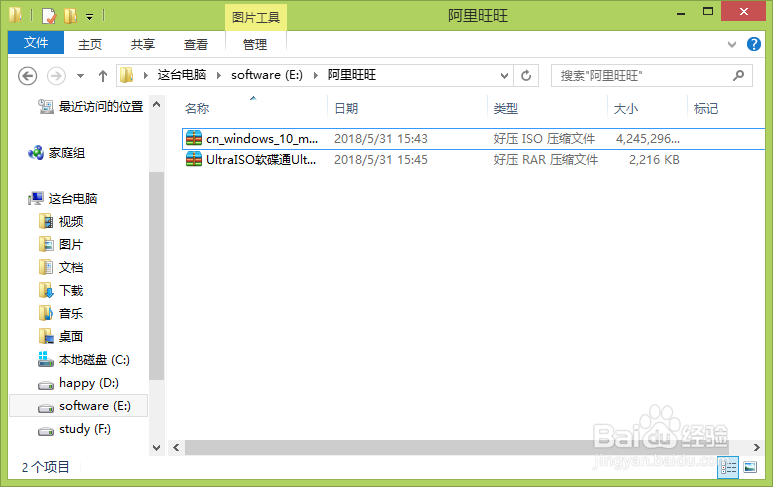Refresh the current folder view
Viewport: 773px width, 487px height.
[x=526, y=75]
